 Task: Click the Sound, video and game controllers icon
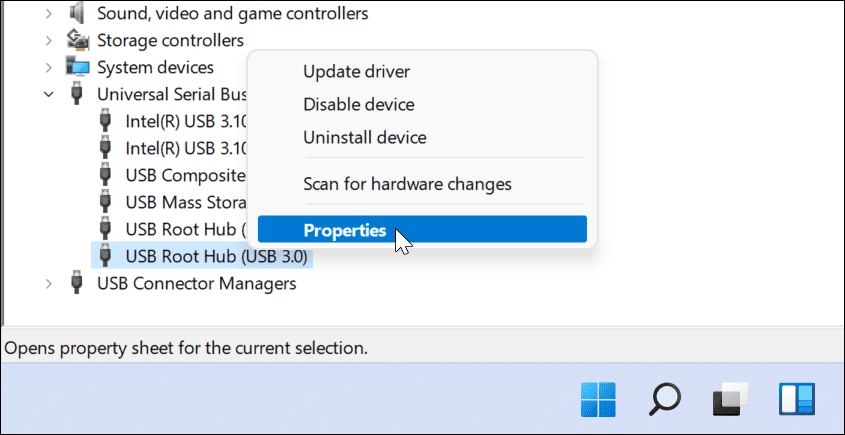pyautogui.click(x=77, y=14)
